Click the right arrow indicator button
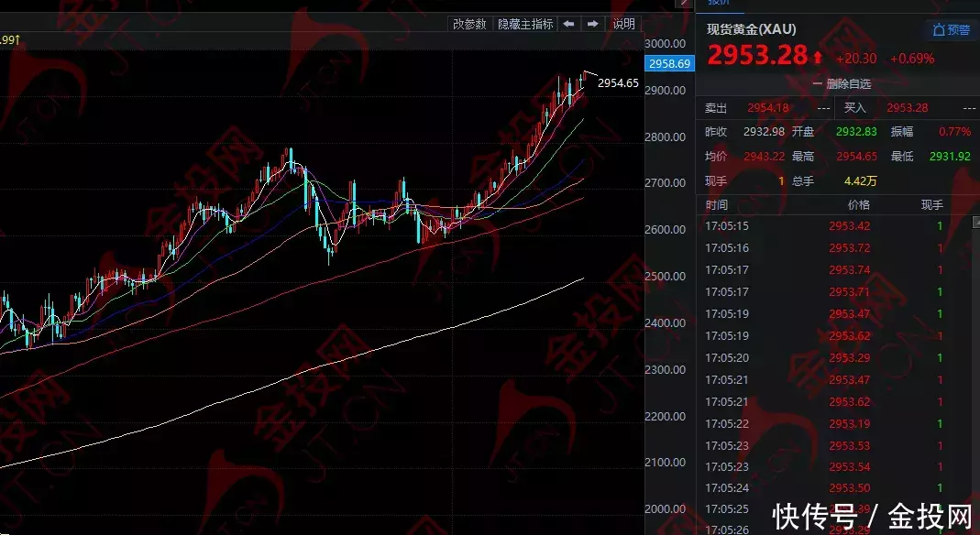 593,24
